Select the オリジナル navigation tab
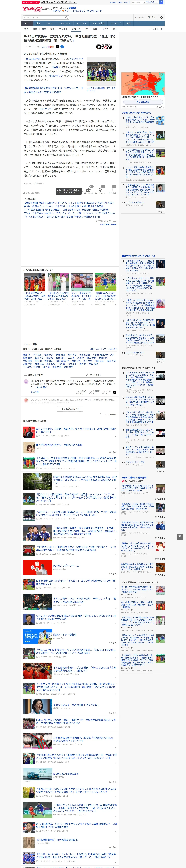The height and width of the screenshot is (868, 186). [81, 23]
